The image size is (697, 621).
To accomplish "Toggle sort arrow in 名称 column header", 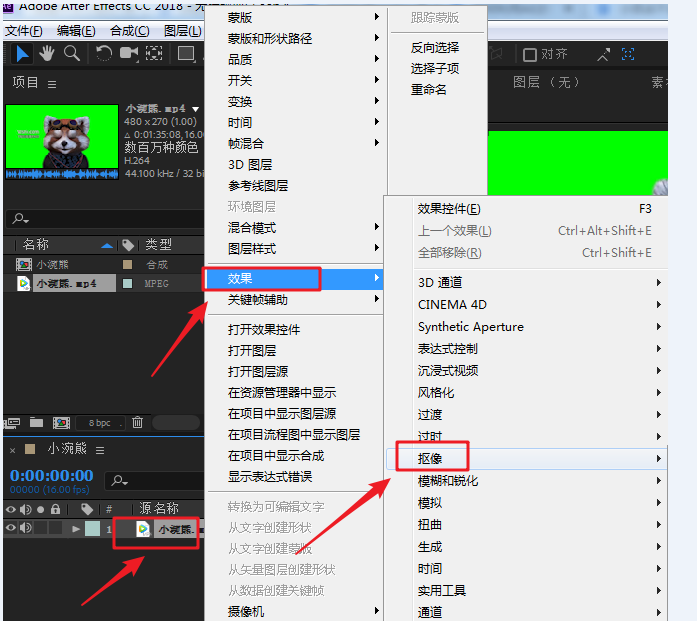I will point(107,245).
